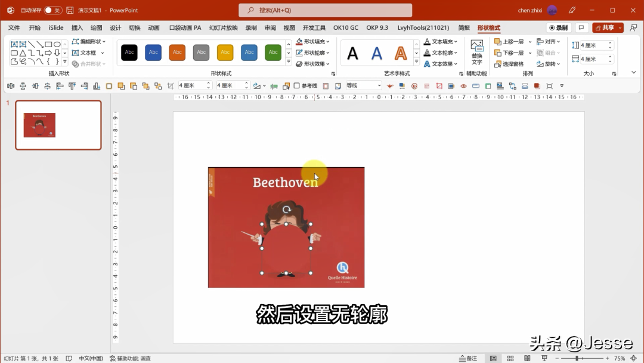The image size is (644, 363).
Task: Open the 等线 combo box in quick toolbar
Action: pyautogui.click(x=364, y=85)
